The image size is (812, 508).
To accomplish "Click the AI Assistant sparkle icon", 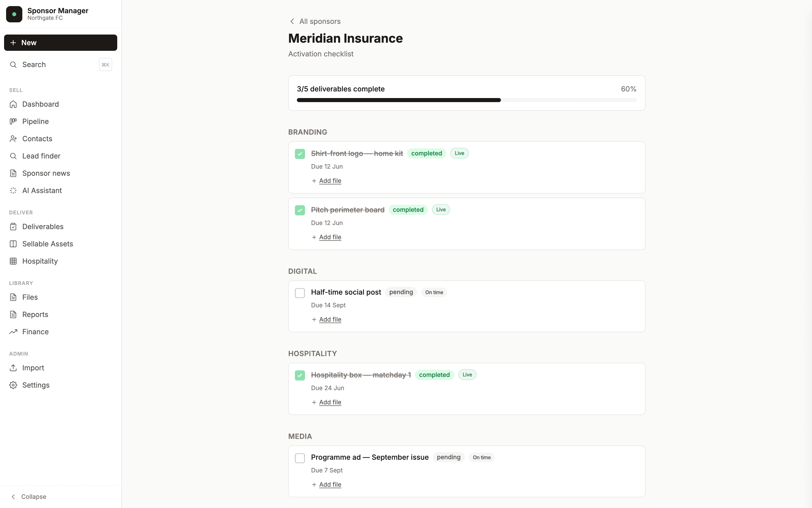I will pyautogui.click(x=13, y=190).
